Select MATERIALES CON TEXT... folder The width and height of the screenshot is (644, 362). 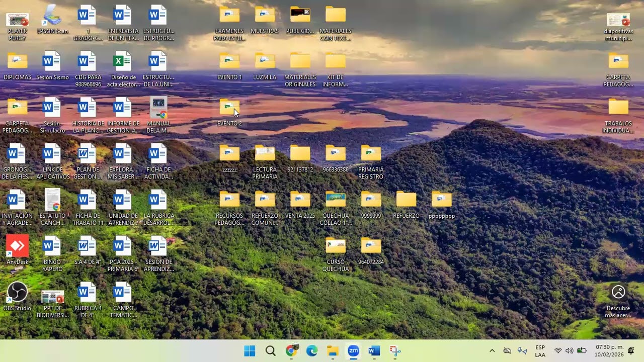(x=335, y=24)
